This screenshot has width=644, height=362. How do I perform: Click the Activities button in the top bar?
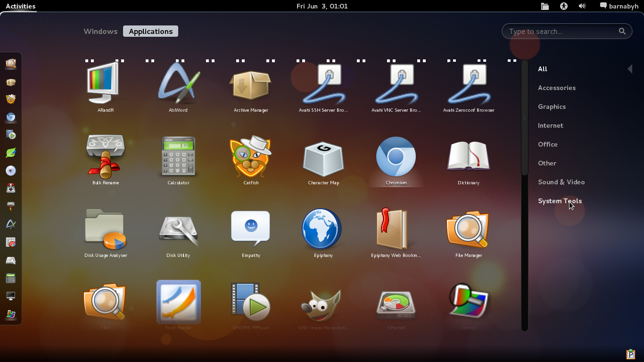pos(21,6)
